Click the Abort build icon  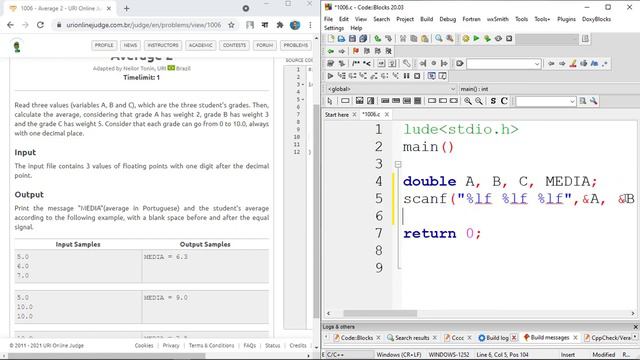509,38
